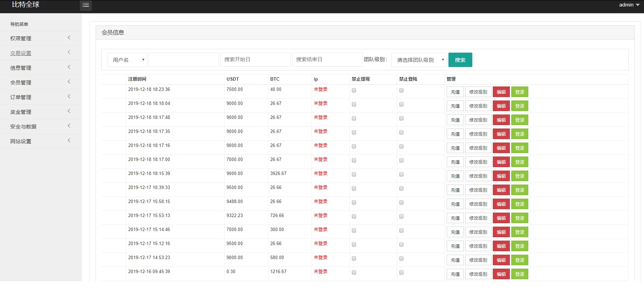The width and height of the screenshot is (644, 296).
Task: Check 禁止提现 for row 2019-12-18 18:17:00
Action: pyautogui.click(x=354, y=160)
